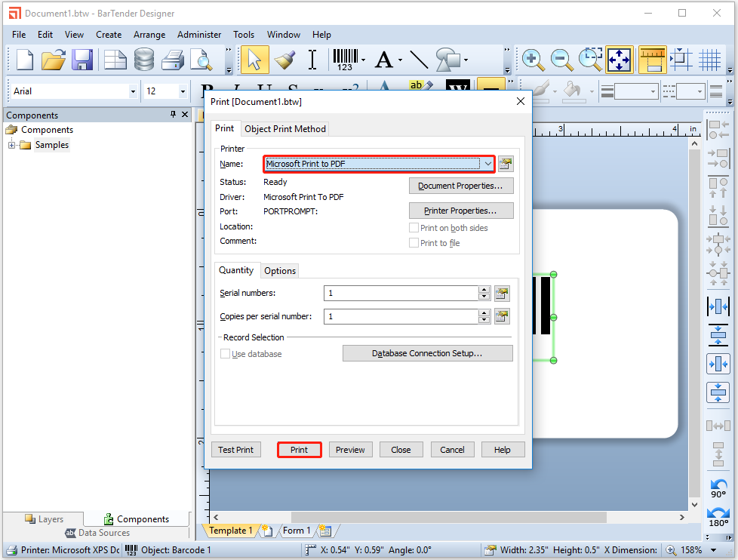
Task: Select the Shape creation tool
Action: point(448,60)
